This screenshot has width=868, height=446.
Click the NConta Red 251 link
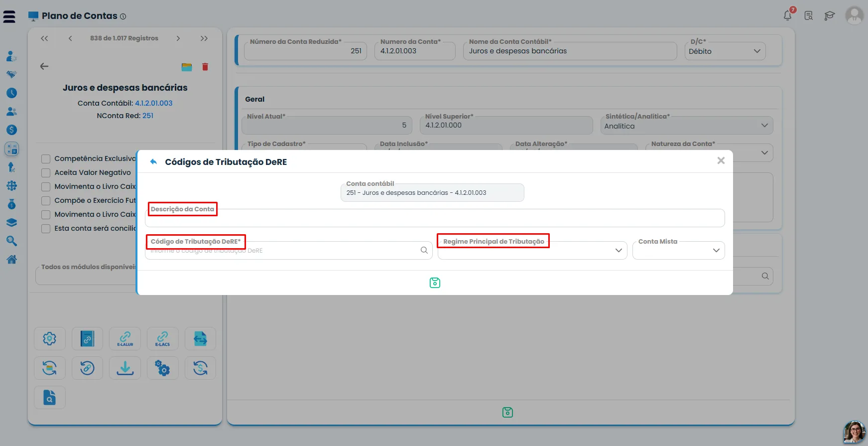pyautogui.click(x=148, y=116)
